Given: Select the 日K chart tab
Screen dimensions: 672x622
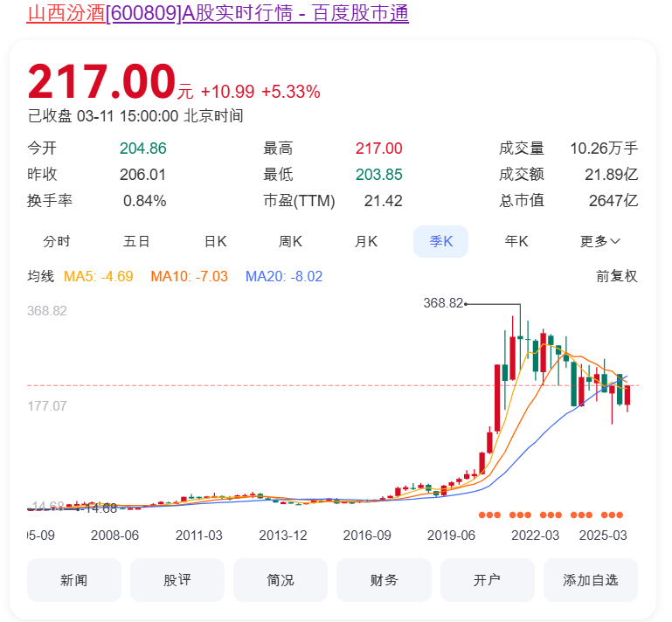Looking at the screenshot, I should [x=216, y=242].
